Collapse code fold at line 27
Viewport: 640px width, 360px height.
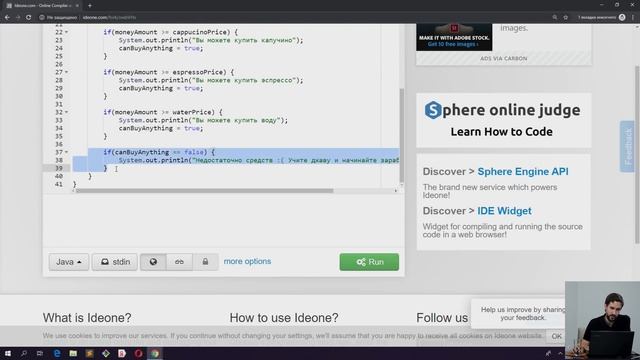pyautogui.click(x=67, y=72)
